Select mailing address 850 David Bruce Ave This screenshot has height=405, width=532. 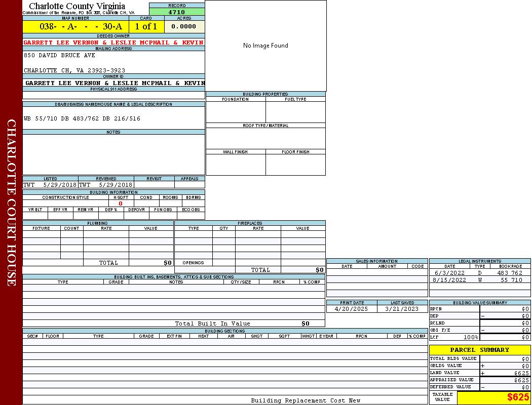point(59,55)
